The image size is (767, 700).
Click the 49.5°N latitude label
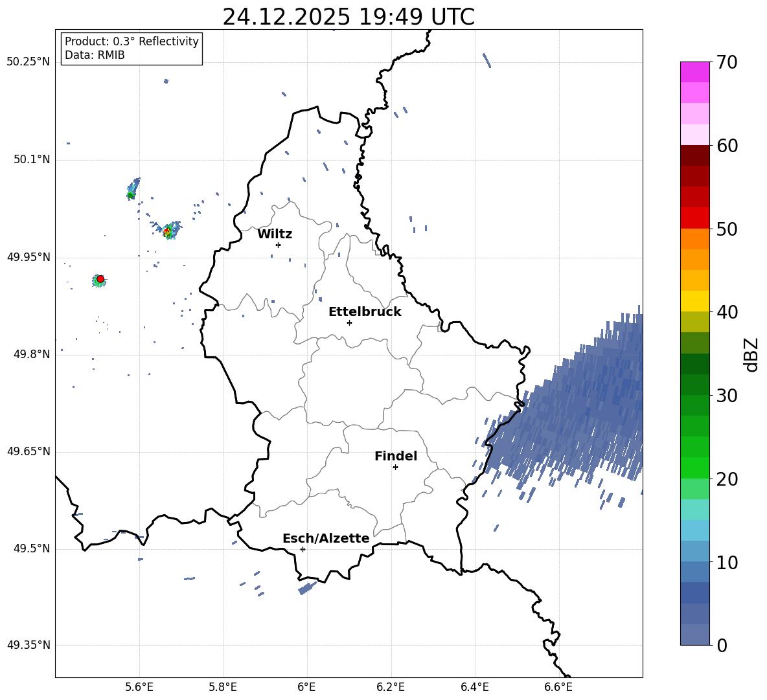tap(32, 548)
